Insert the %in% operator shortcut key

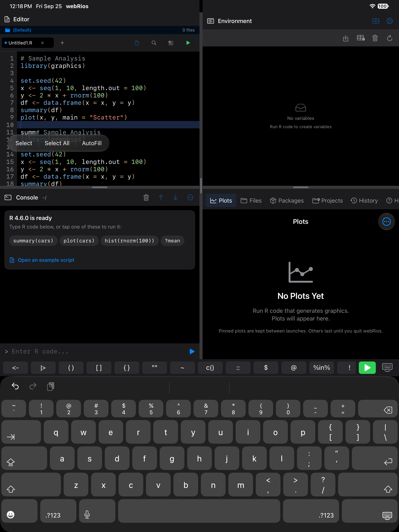(x=321, y=367)
